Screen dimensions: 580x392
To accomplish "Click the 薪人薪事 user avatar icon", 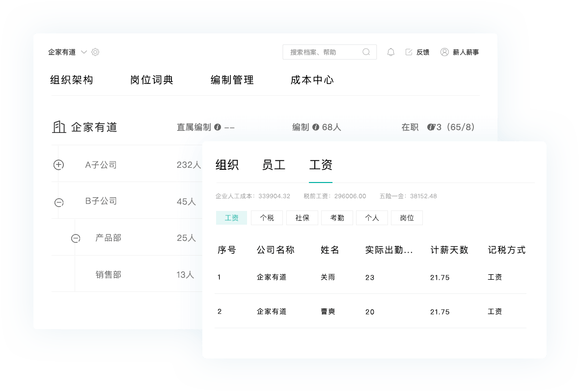I will tap(444, 52).
